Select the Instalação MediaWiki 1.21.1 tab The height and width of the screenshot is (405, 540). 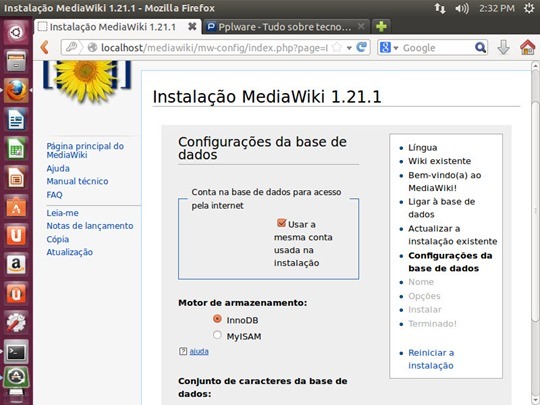point(117,27)
